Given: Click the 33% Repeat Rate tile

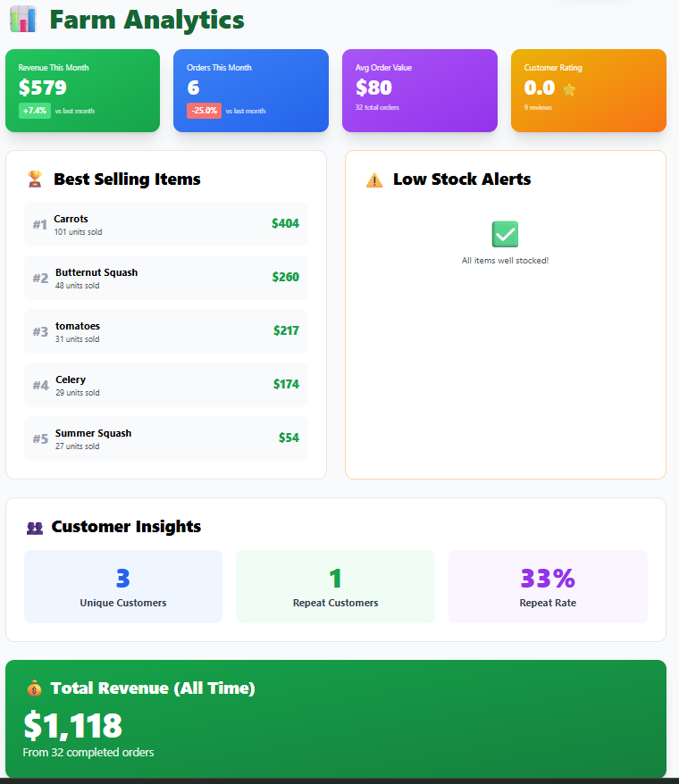Looking at the screenshot, I should [x=548, y=587].
